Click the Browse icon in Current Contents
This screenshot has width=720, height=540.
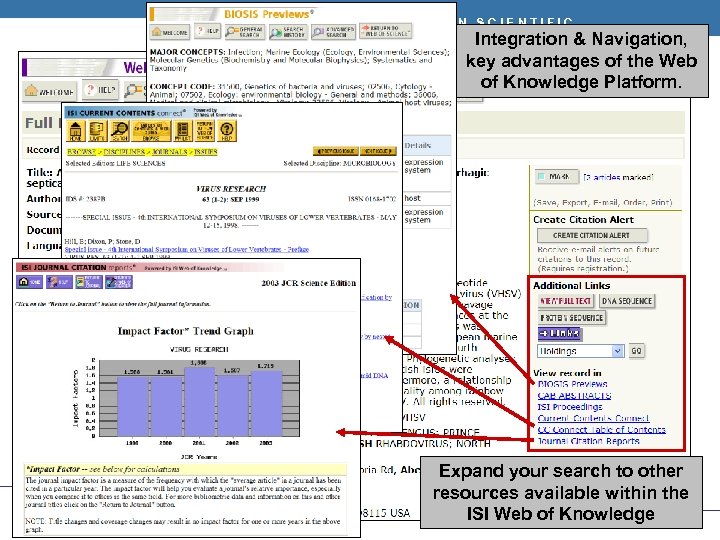click(x=151, y=131)
